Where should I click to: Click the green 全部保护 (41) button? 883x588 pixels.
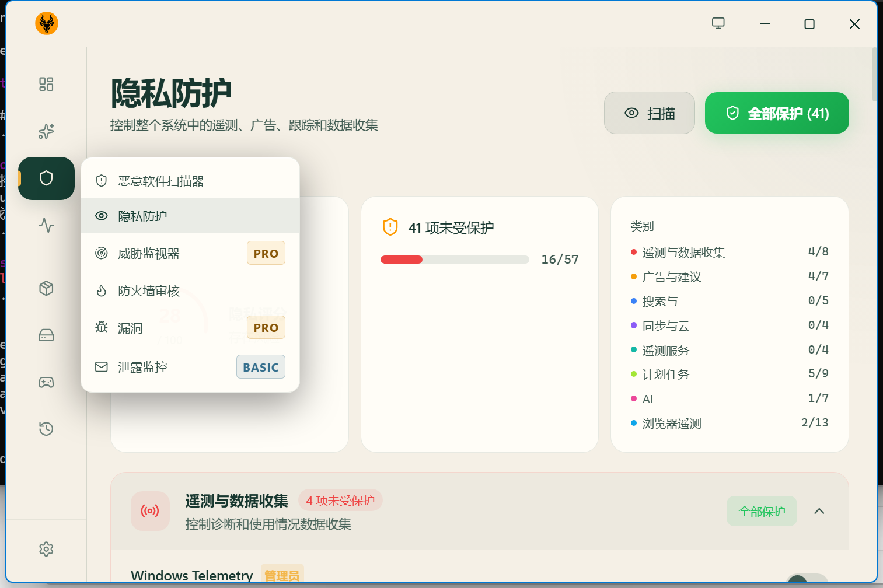(777, 113)
